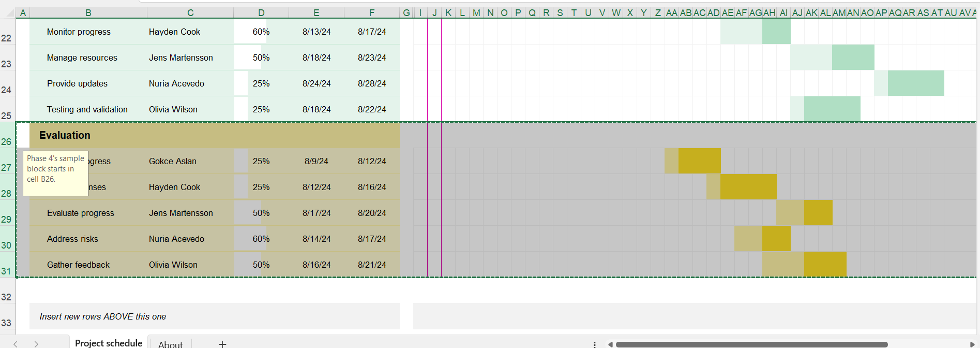Select row 33 header

point(7,316)
